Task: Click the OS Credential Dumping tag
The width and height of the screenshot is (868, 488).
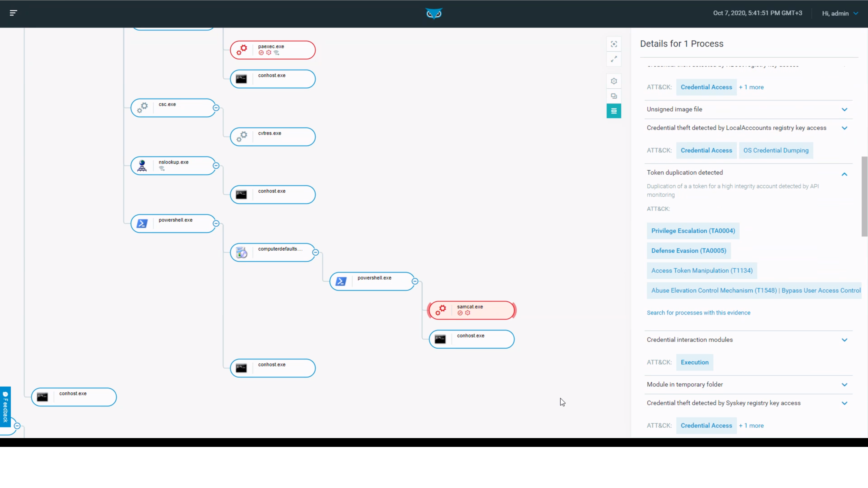Action: pyautogui.click(x=776, y=150)
